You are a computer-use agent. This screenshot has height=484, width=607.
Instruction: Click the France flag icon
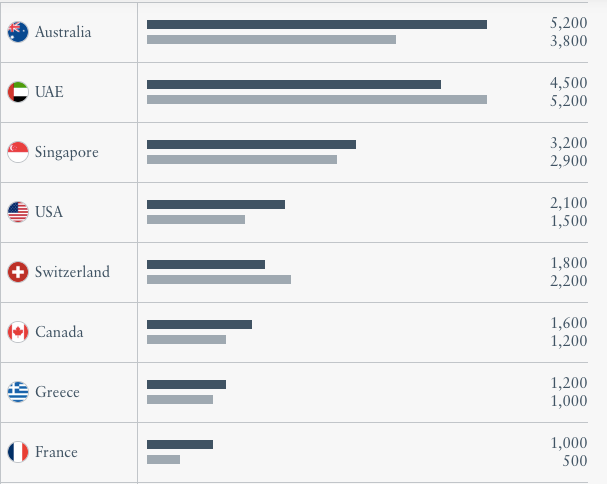18,452
